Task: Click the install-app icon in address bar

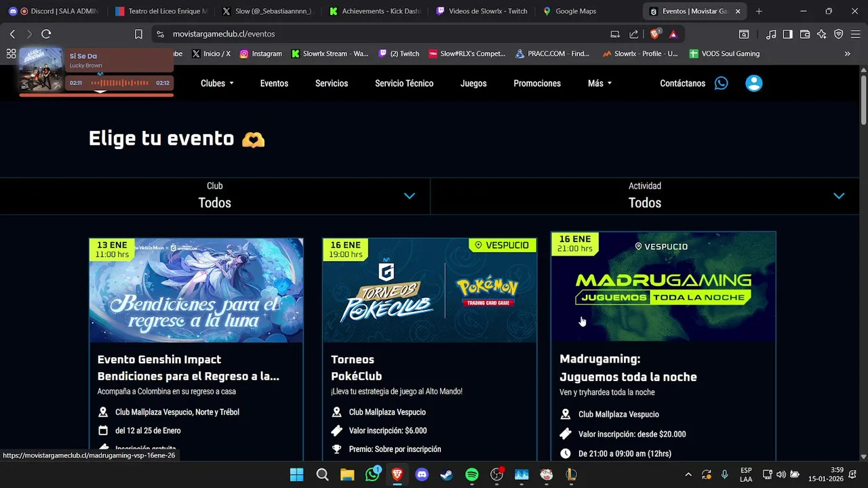Action: pyautogui.click(x=615, y=34)
